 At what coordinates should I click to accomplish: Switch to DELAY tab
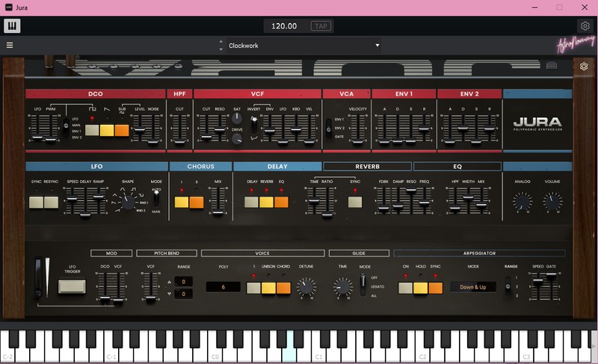pos(277,167)
